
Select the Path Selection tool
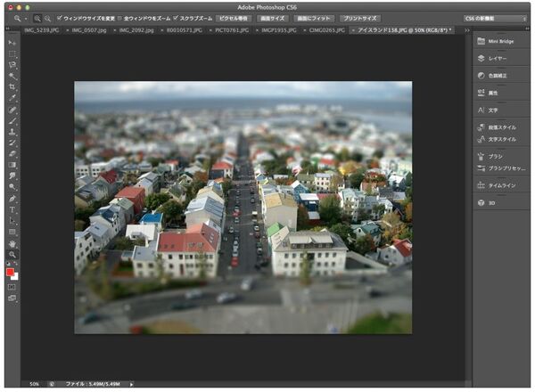point(12,221)
